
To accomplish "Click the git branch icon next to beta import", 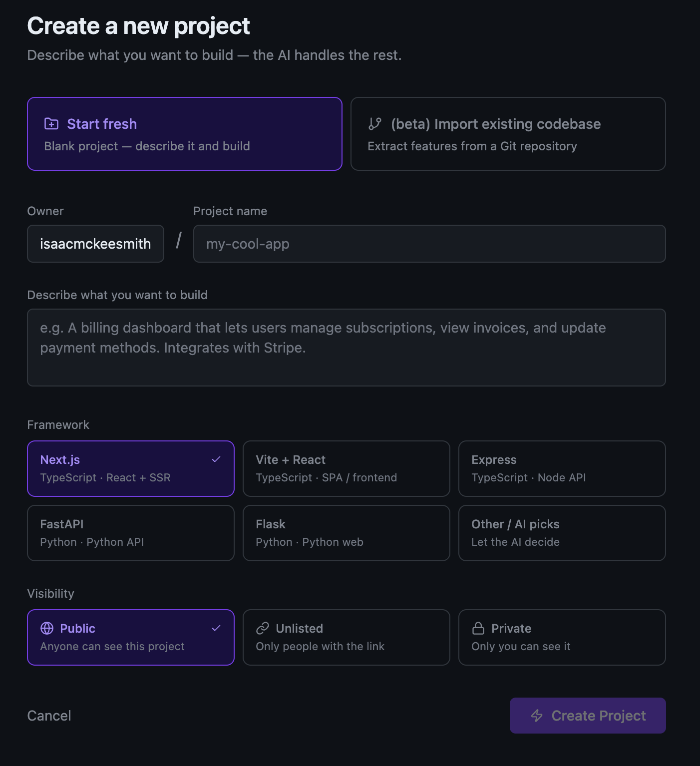I will pyautogui.click(x=375, y=124).
